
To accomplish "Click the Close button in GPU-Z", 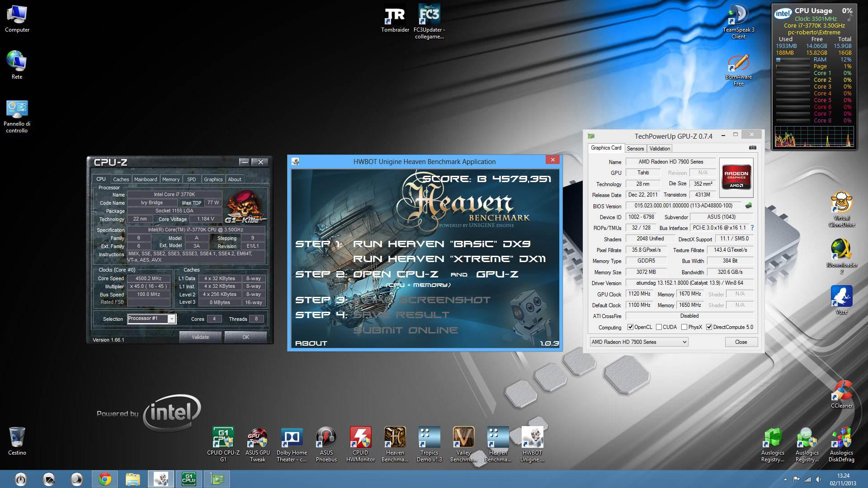I will coord(741,342).
